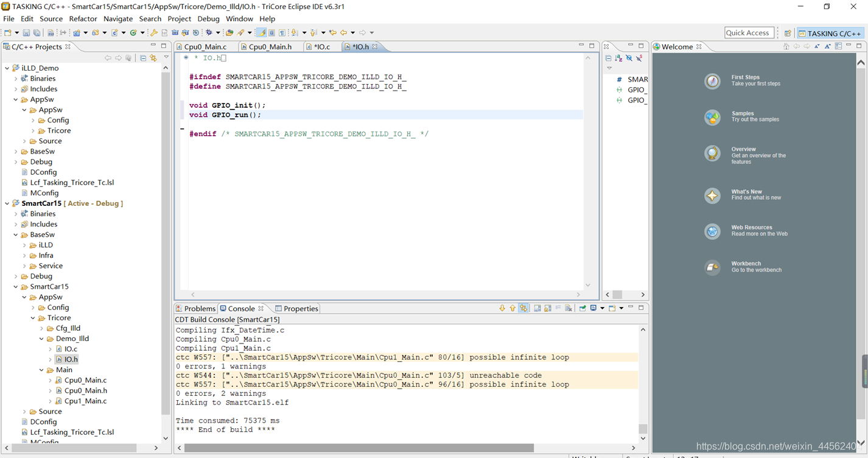Toggle Hide Fields in Outline view
This screenshot has width=868, height=458.
(x=629, y=58)
